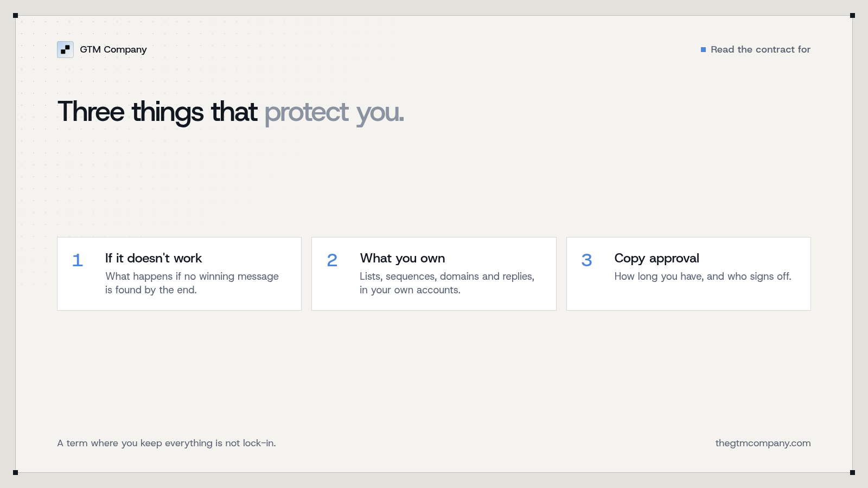Screen dimensions: 868x488
Task: Click the blue square bullet before Read the contract
Action: [703, 49]
